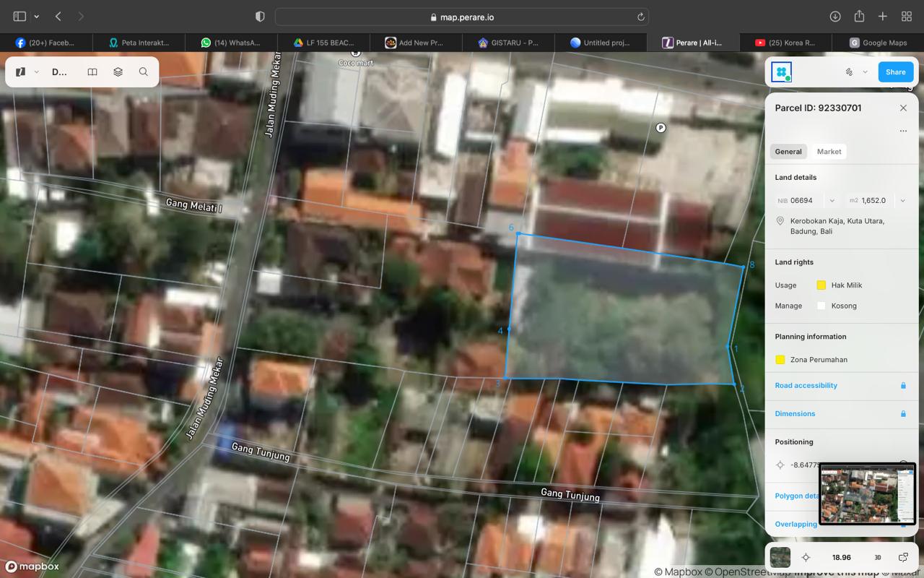Viewport: 924px width, 578px height.
Task: Click the map search magnifier icon
Action: pyautogui.click(x=144, y=72)
